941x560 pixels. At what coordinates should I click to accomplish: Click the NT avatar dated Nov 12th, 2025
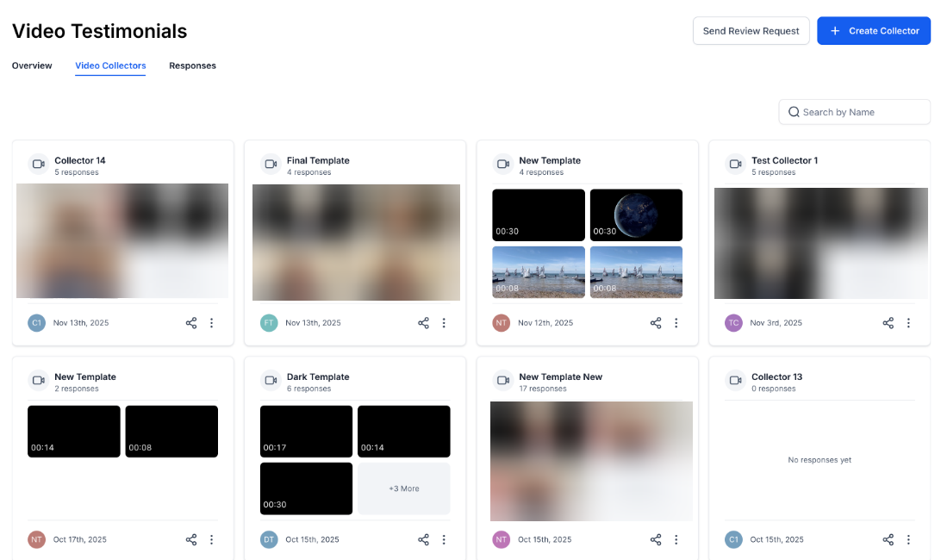point(502,323)
